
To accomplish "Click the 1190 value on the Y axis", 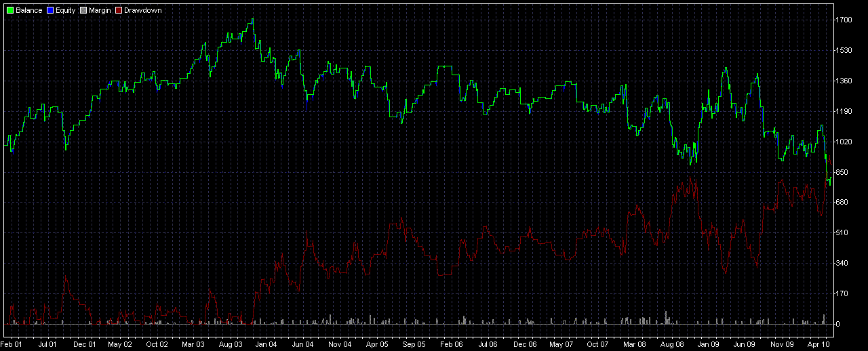I will point(844,112).
